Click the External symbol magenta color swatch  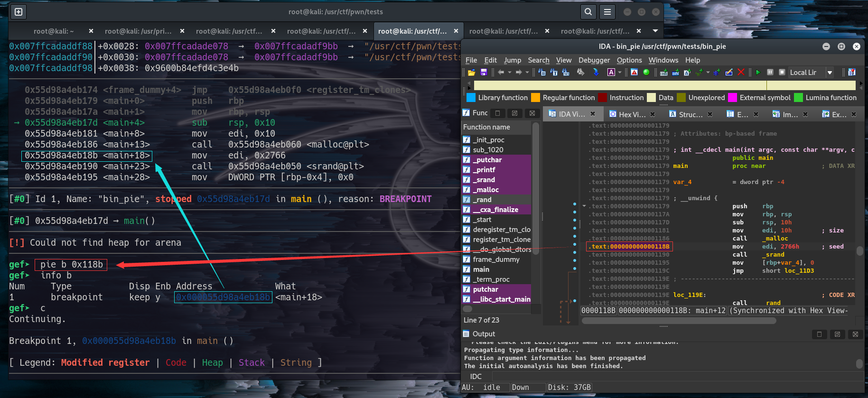pos(732,97)
